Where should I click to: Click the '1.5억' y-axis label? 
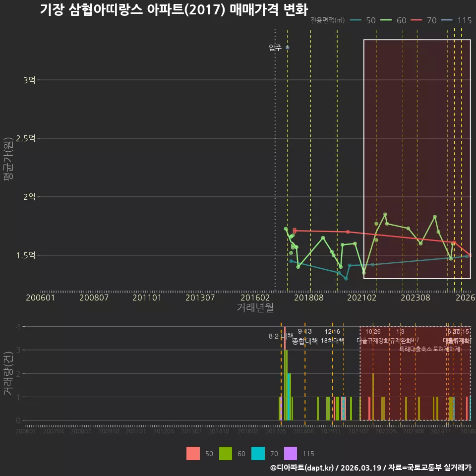(25, 255)
